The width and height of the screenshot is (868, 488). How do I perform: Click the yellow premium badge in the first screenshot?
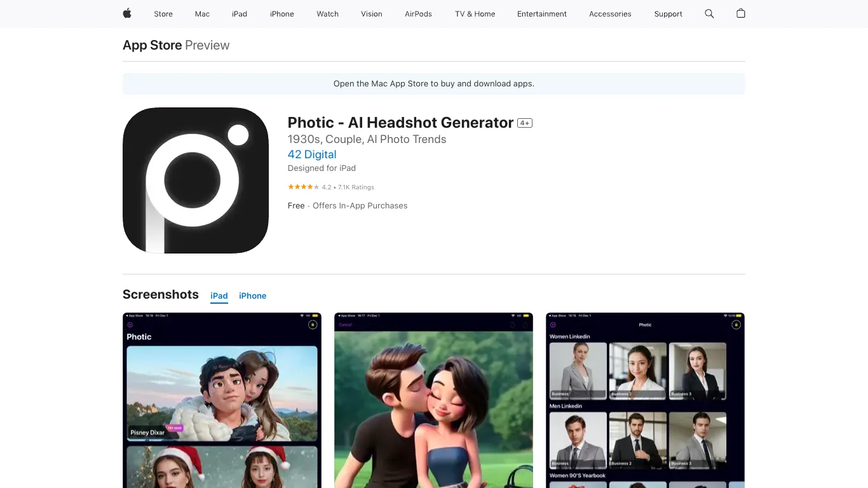point(312,325)
